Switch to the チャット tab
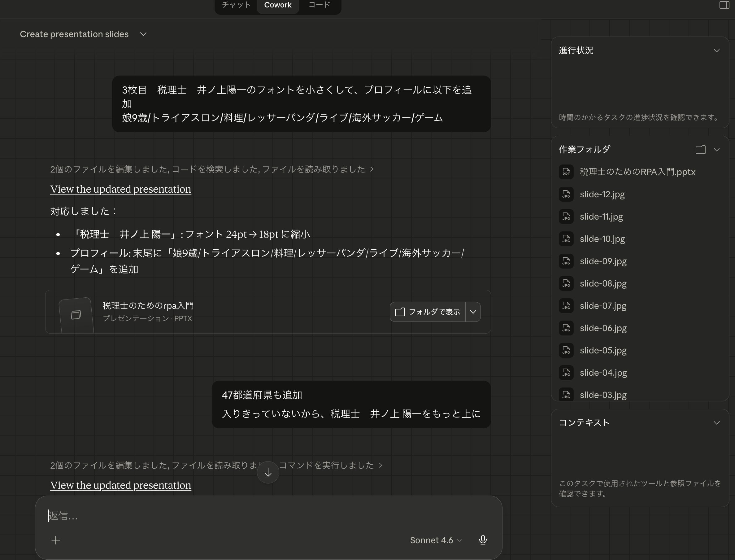The image size is (735, 560). pos(236,5)
